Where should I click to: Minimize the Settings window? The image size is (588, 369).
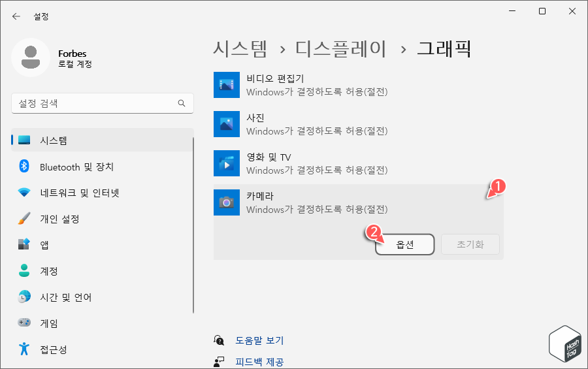coord(512,11)
